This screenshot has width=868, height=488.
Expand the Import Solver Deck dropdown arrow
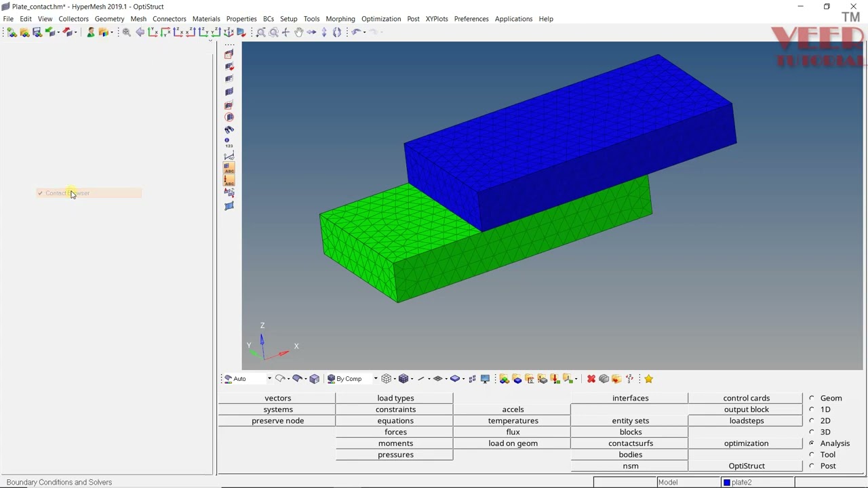[x=58, y=32]
